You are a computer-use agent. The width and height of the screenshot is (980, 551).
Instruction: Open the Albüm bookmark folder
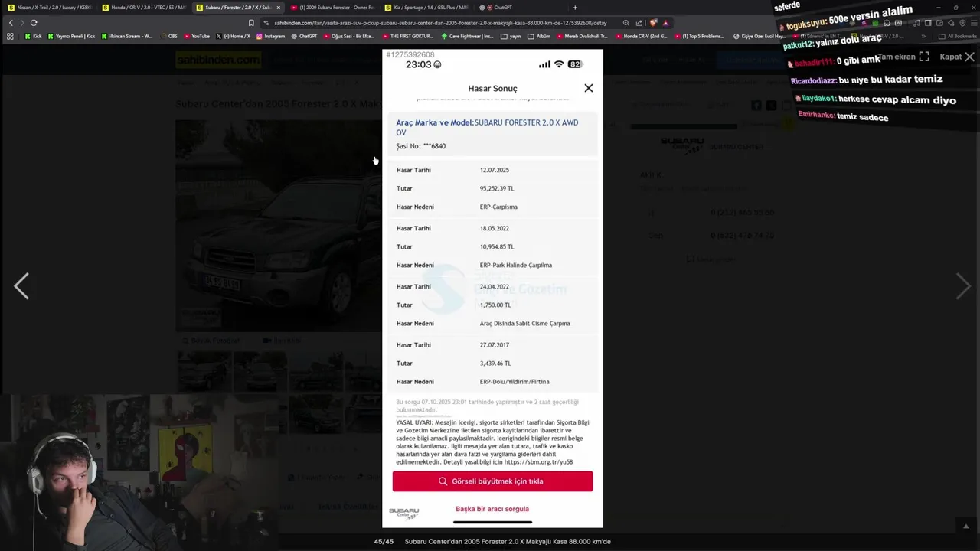tap(539, 36)
